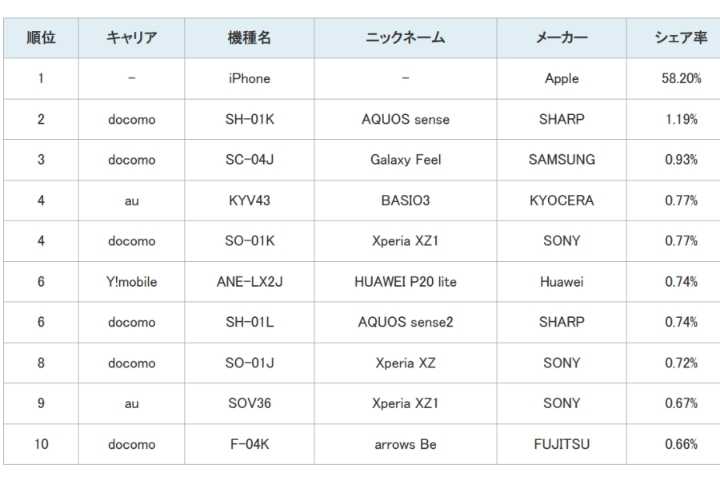Click the KYOCERA maker cell

point(562,201)
